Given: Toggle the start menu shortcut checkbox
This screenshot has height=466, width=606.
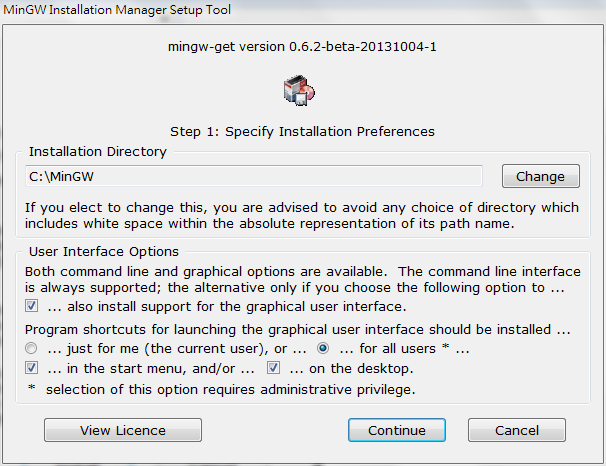Looking at the screenshot, I should coord(31,367).
